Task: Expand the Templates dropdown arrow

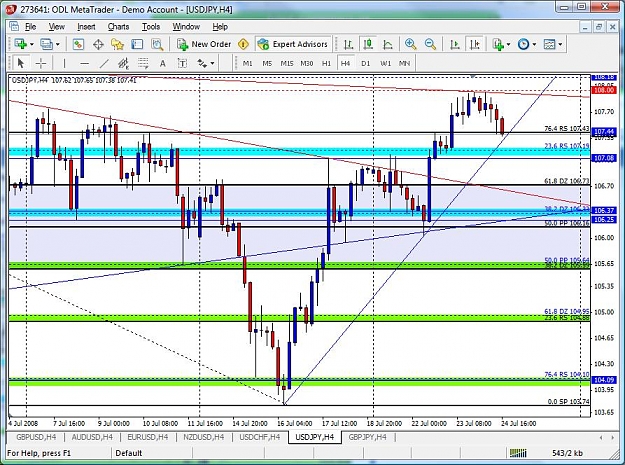Action: [560, 44]
